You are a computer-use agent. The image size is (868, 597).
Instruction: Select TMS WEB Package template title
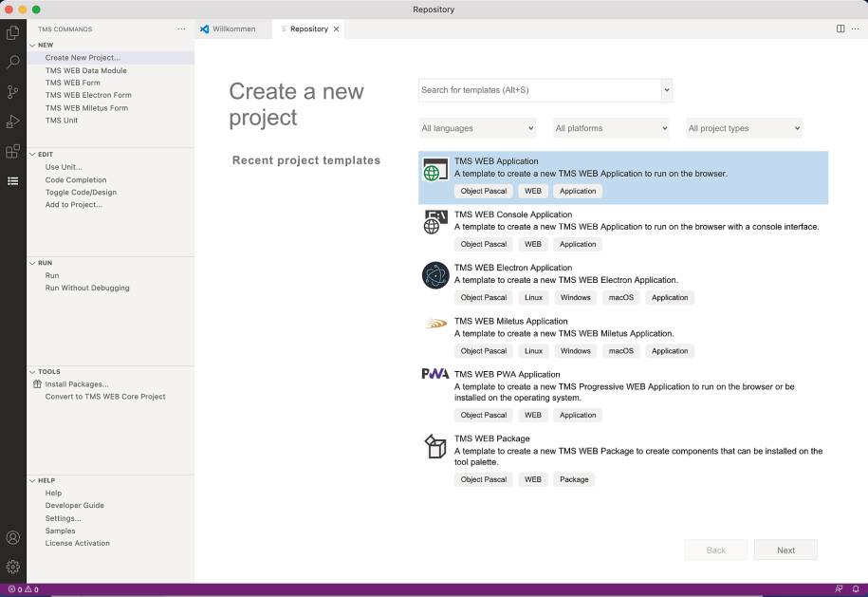click(492, 438)
